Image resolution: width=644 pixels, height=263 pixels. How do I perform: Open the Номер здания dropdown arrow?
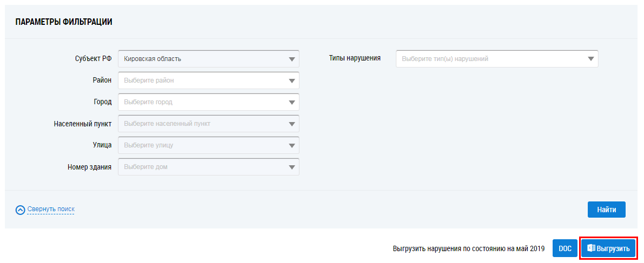292,167
